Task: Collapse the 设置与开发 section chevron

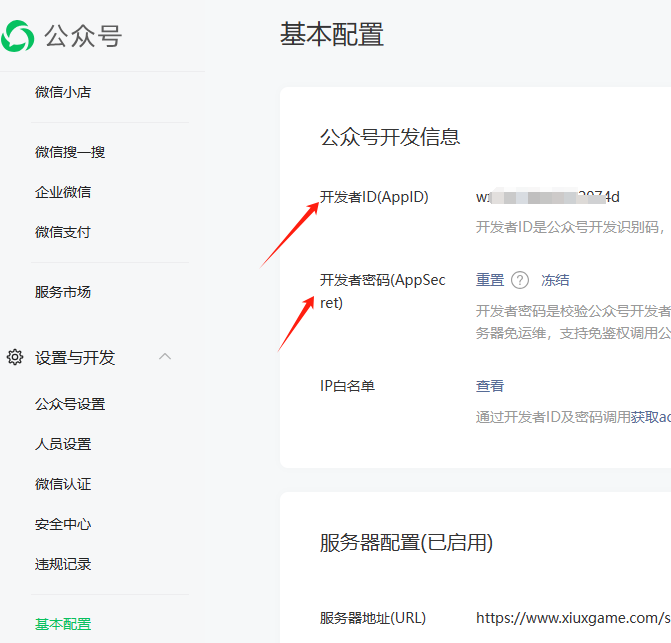Action: tap(165, 356)
